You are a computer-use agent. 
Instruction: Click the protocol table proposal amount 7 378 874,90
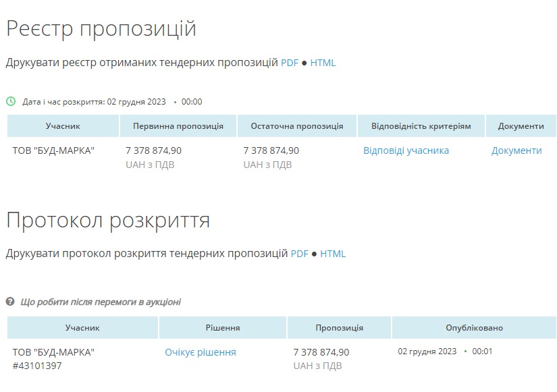pyautogui.click(x=321, y=352)
